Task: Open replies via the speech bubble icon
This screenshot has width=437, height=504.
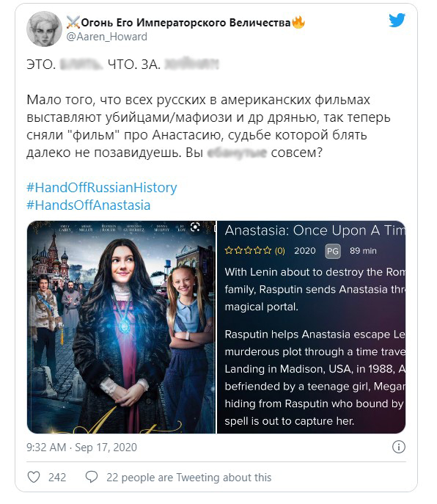Action: pos(91,477)
